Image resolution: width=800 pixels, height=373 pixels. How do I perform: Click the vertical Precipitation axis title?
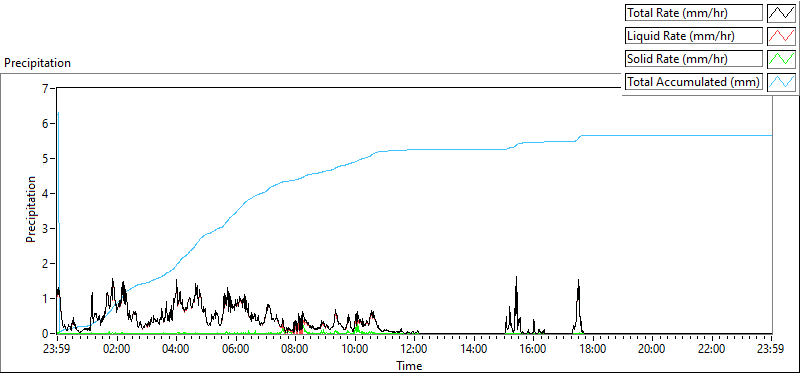coord(31,210)
